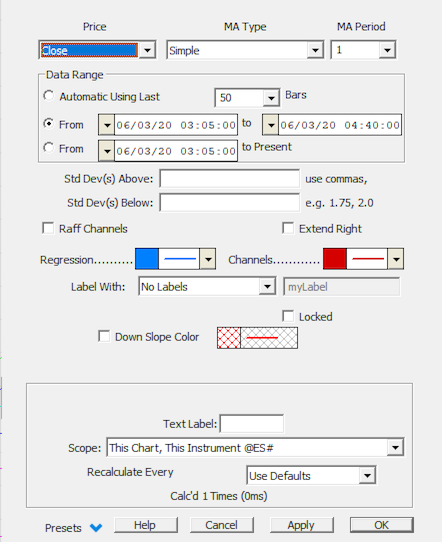The width and height of the screenshot is (442, 542).
Task: Open the Presets chevron menu
Action: click(96, 527)
